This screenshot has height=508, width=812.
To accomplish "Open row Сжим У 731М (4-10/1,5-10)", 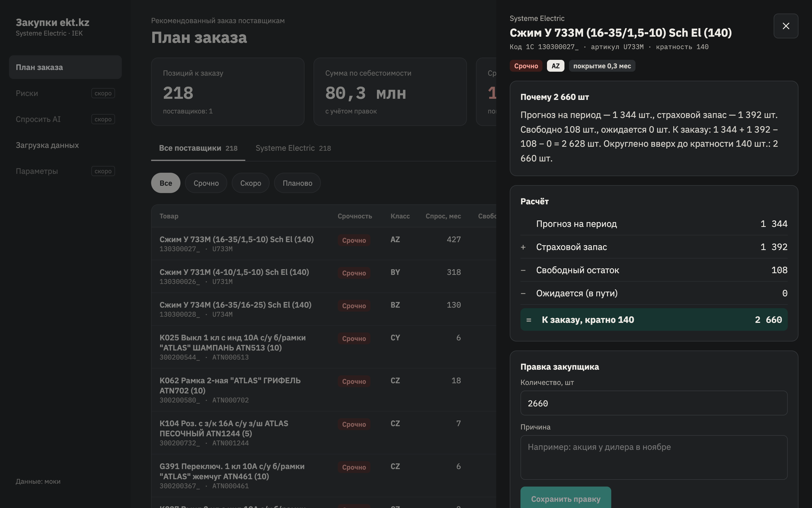I will [x=323, y=276].
